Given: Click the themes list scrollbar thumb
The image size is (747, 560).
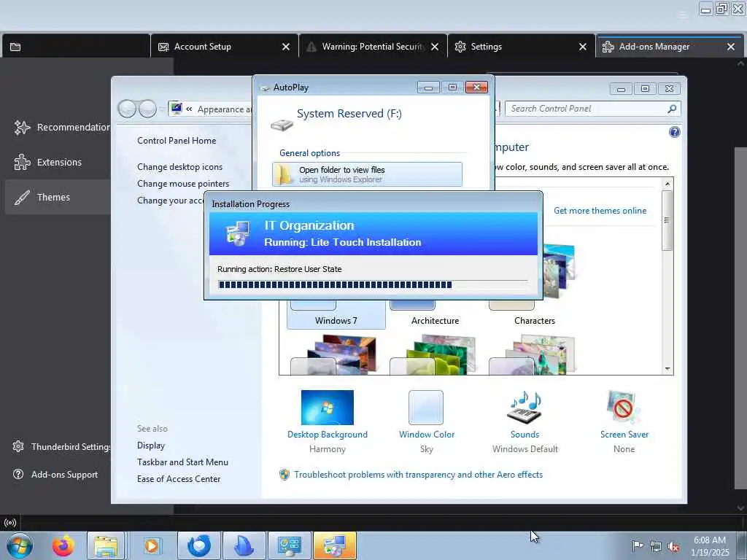Looking at the screenshot, I should coord(667,220).
